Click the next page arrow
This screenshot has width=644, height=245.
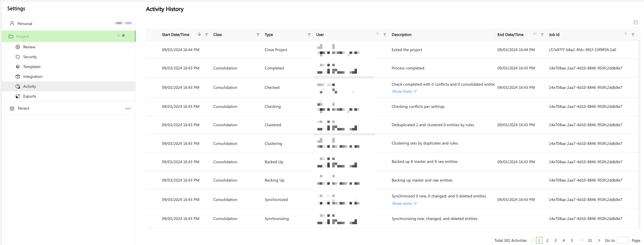(x=599, y=240)
